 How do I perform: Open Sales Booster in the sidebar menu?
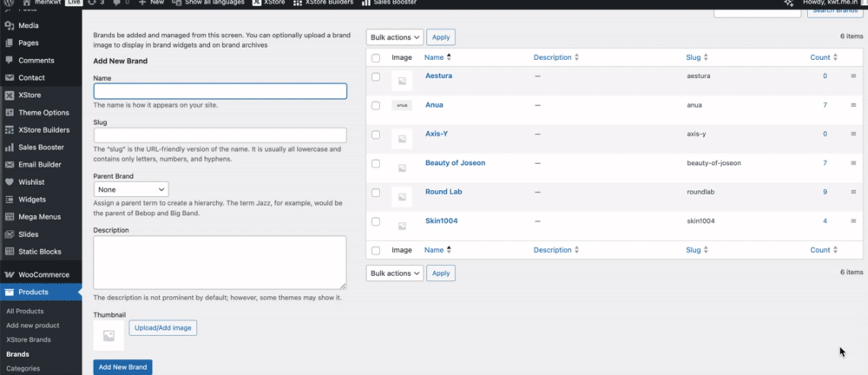coord(41,148)
